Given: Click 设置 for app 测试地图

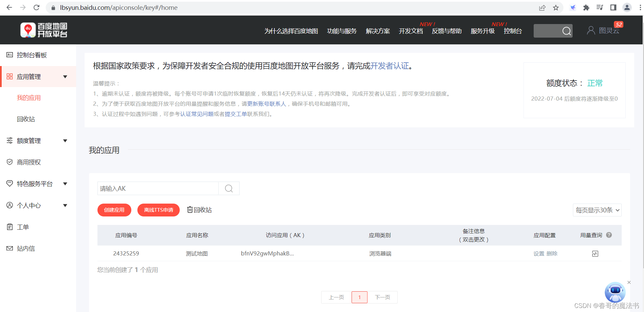Looking at the screenshot, I should pos(539,254).
